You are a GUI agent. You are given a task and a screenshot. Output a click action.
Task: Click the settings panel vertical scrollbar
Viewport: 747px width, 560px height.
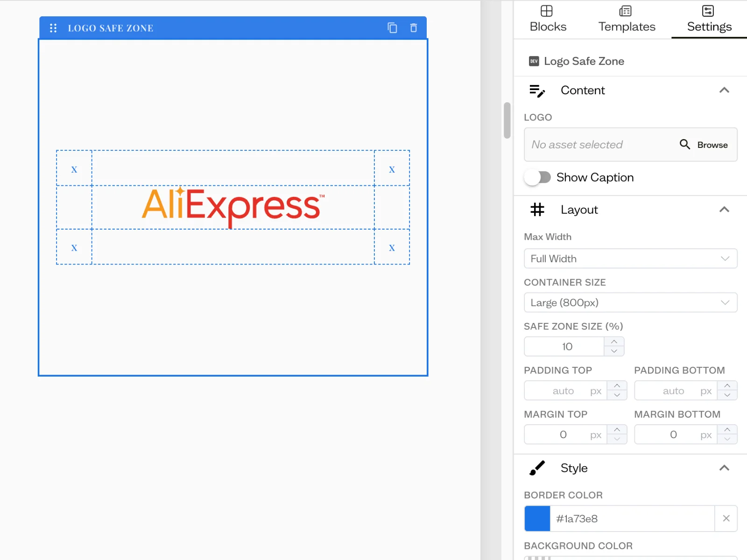pyautogui.click(x=507, y=120)
